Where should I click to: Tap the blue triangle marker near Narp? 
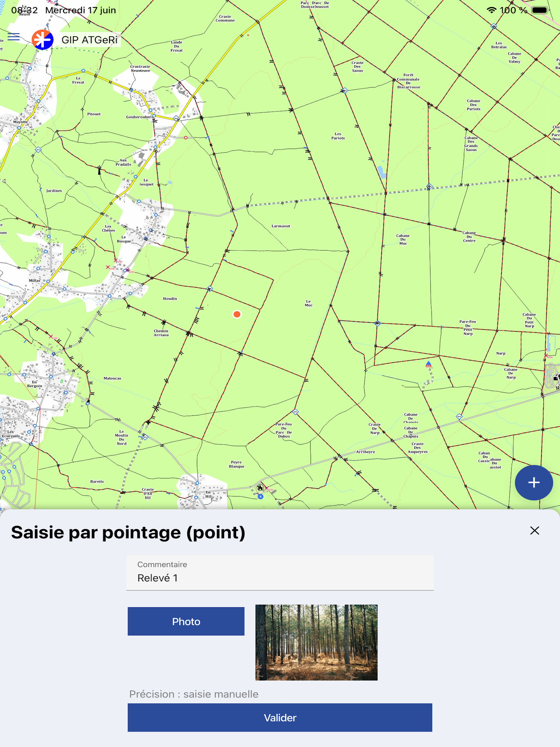[x=428, y=364]
